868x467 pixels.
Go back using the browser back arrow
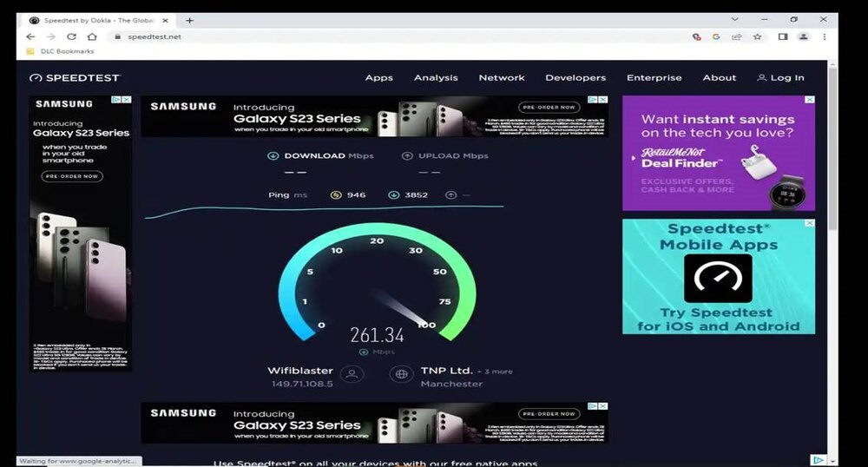(30, 36)
